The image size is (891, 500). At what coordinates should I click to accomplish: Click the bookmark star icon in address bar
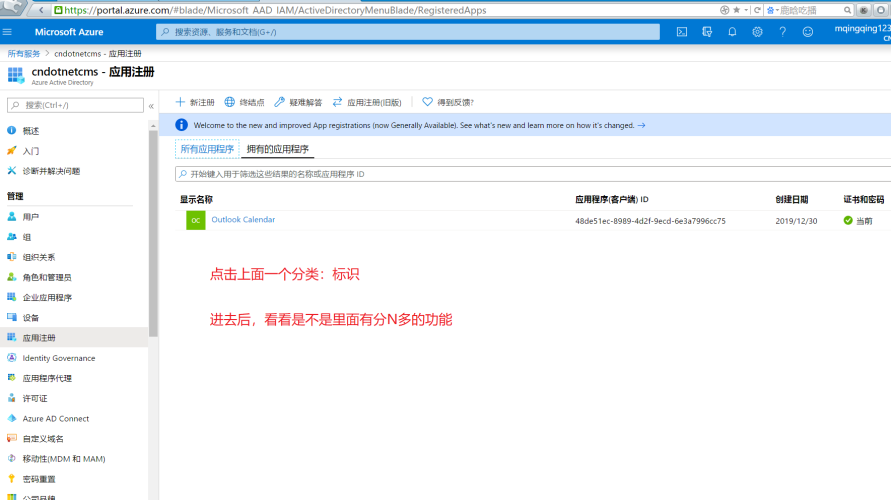pyautogui.click(x=736, y=10)
